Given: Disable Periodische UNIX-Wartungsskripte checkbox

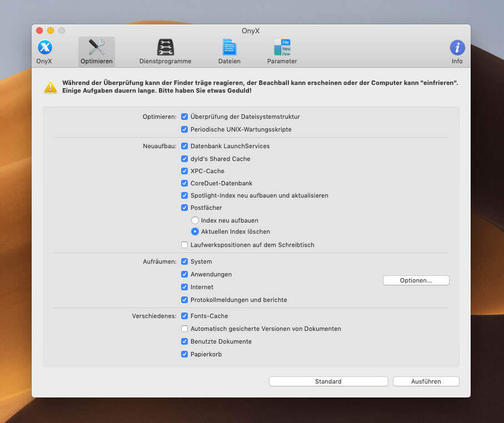Looking at the screenshot, I should coord(184,129).
